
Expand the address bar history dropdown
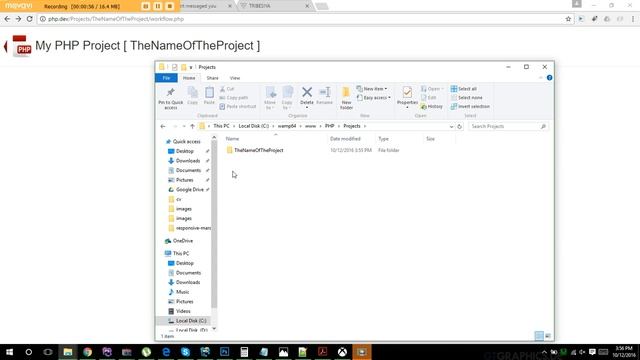[x=451, y=127]
